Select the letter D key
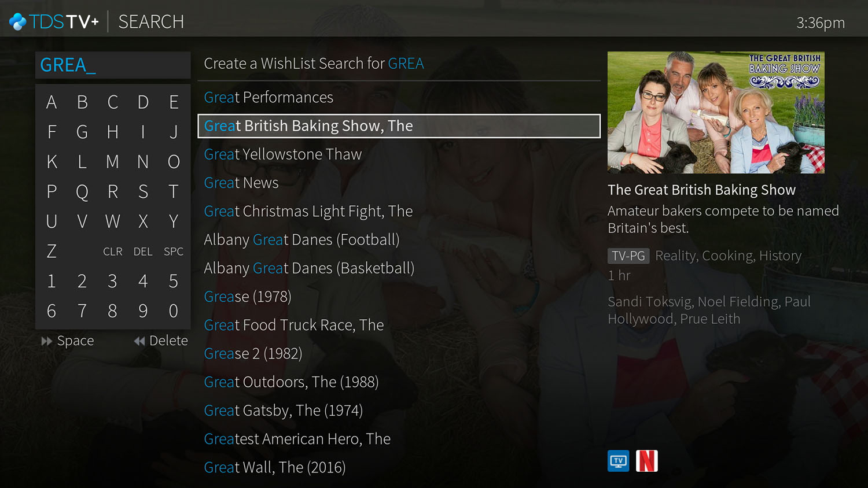The image size is (868, 488). (143, 102)
